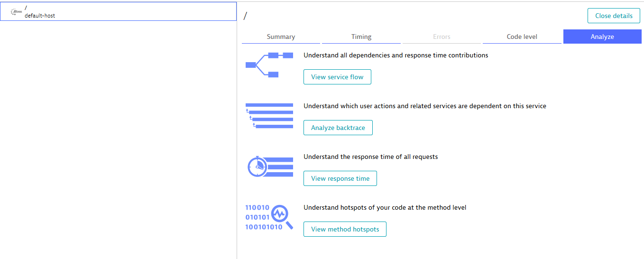This screenshot has width=644, height=259.
Task: Close the details panel with Close details
Action: [614, 16]
